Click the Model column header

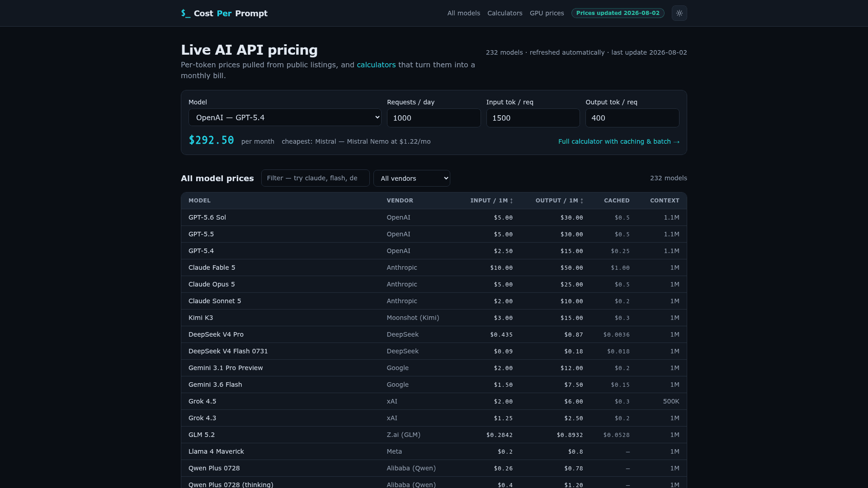[x=199, y=201]
